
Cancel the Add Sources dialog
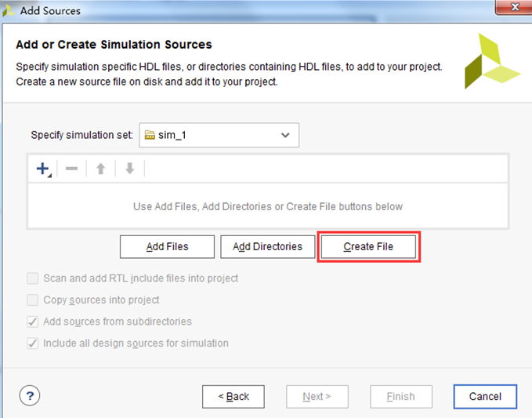485,396
